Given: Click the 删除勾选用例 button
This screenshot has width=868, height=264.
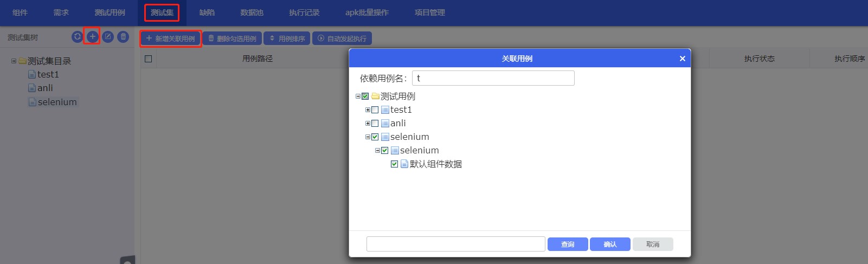Looking at the screenshot, I should tap(232, 38).
